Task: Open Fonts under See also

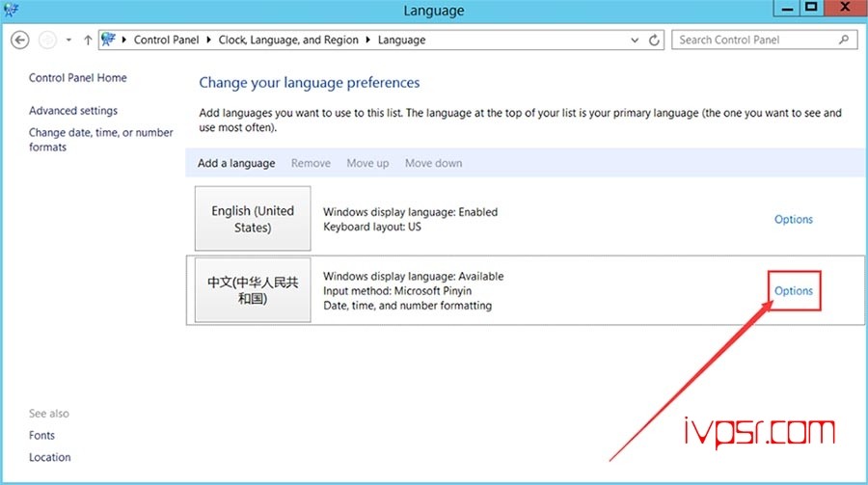Action: tap(41, 436)
